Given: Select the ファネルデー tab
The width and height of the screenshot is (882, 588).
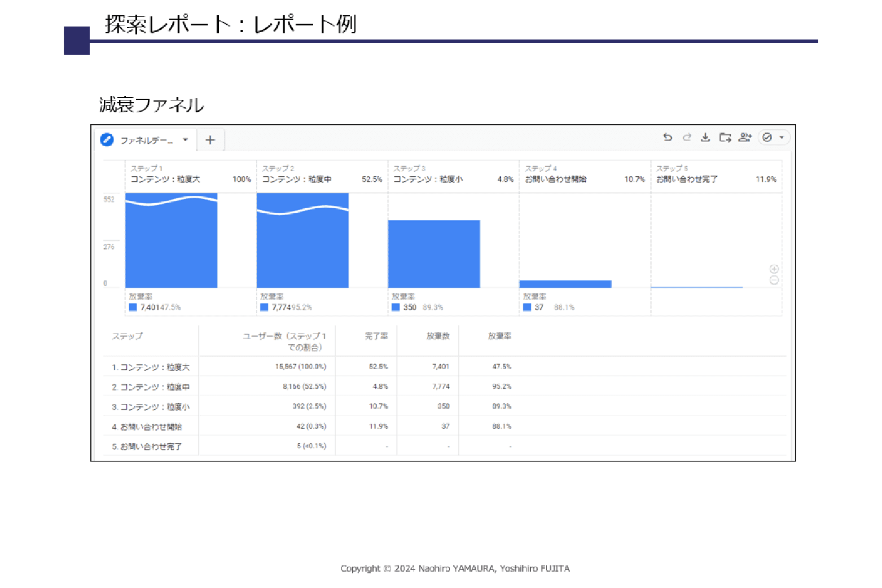Looking at the screenshot, I should pos(146,140).
